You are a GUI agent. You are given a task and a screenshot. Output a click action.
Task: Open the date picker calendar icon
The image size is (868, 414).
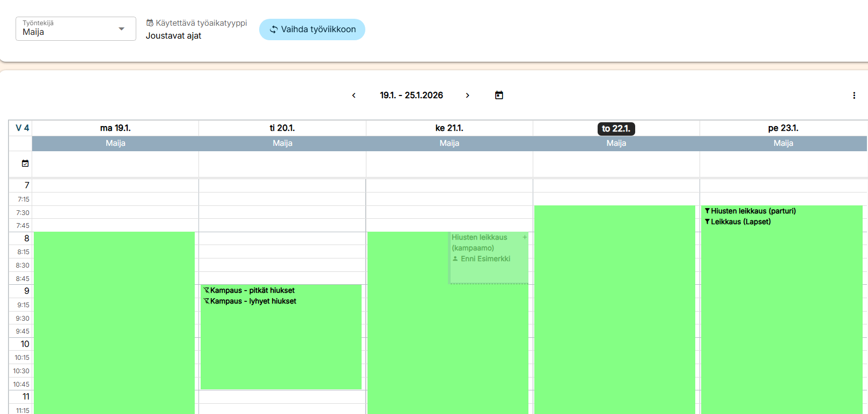click(x=499, y=95)
